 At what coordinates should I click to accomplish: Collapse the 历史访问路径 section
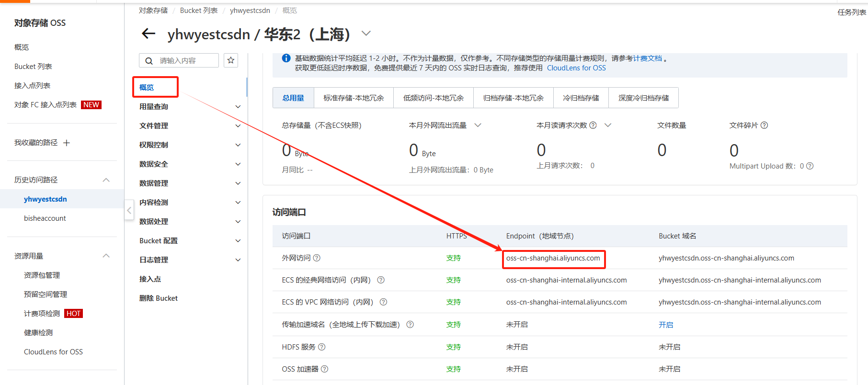tap(106, 180)
